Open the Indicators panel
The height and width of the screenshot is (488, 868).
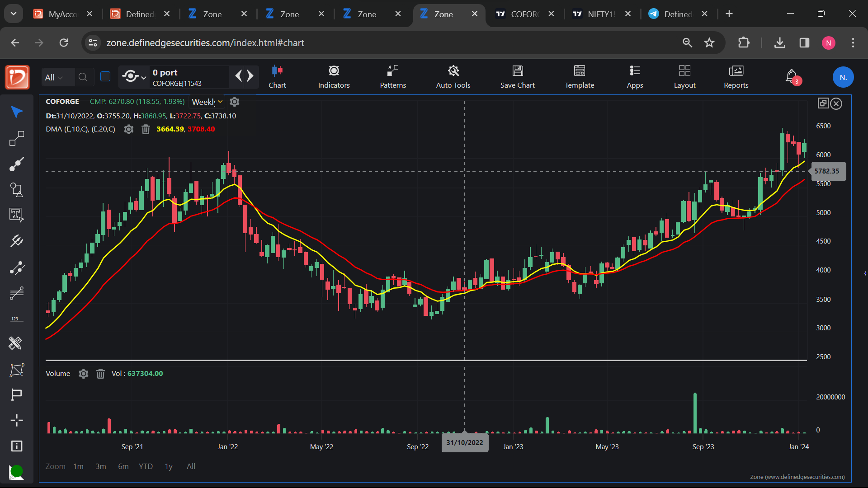(x=334, y=77)
